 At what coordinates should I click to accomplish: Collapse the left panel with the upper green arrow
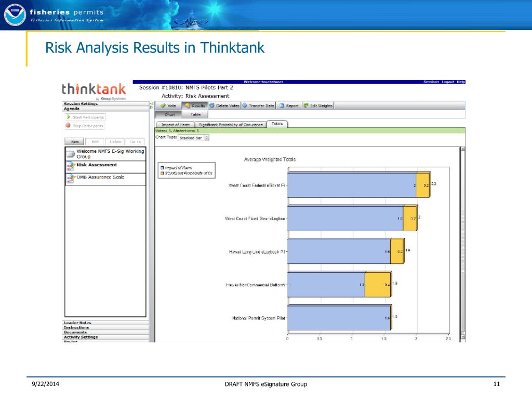pos(152,103)
